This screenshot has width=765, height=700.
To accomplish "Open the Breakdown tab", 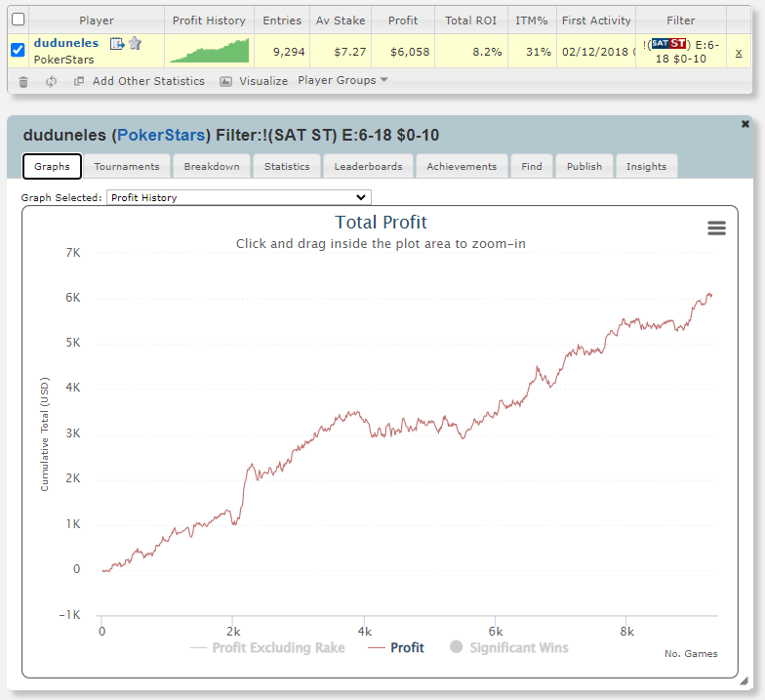I will [212, 166].
